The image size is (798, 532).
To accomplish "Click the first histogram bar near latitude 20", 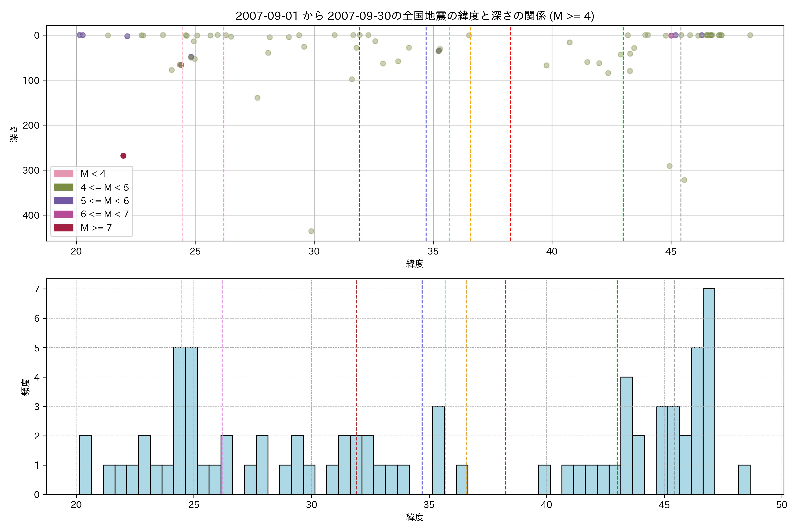I will 86,465.
